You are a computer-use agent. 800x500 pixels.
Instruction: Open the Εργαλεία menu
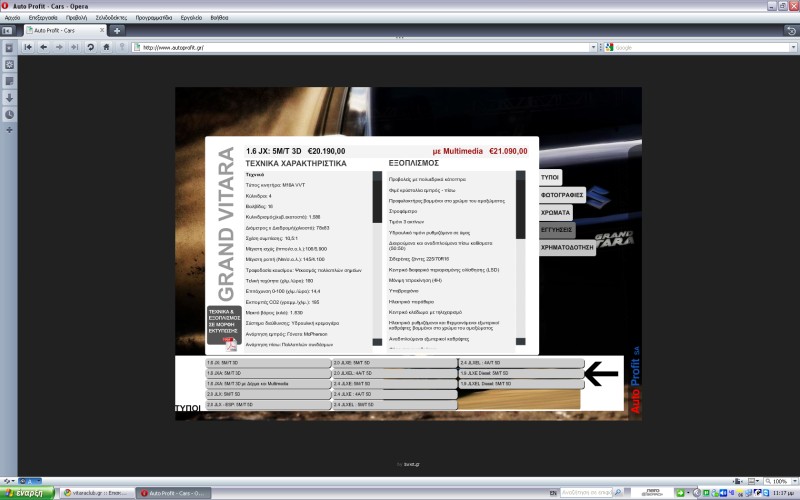pyautogui.click(x=191, y=17)
